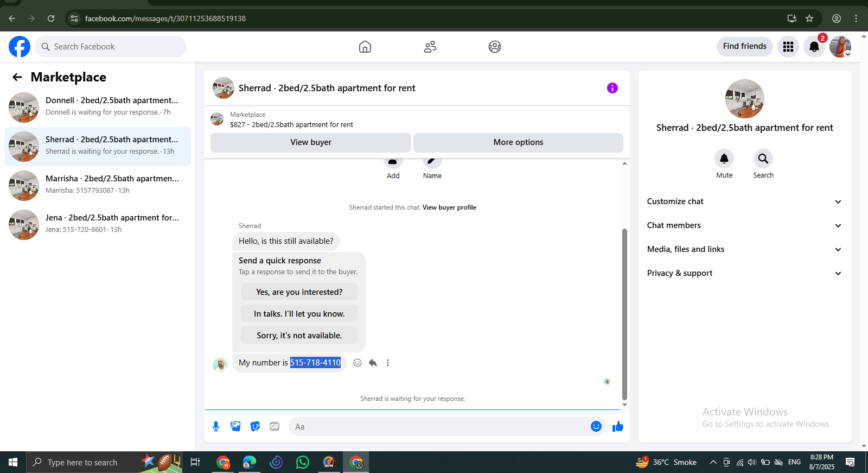Search in conversation using the magnifier icon
The height and width of the screenshot is (473, 868).
tap(763, 159)
